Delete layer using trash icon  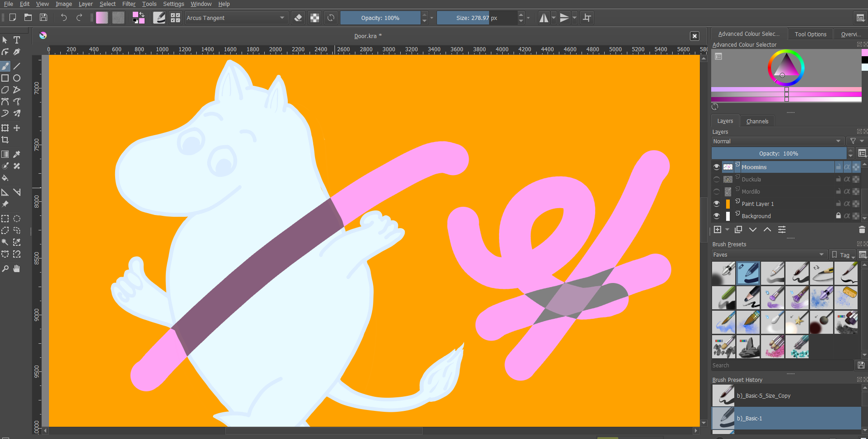[862, 230]
